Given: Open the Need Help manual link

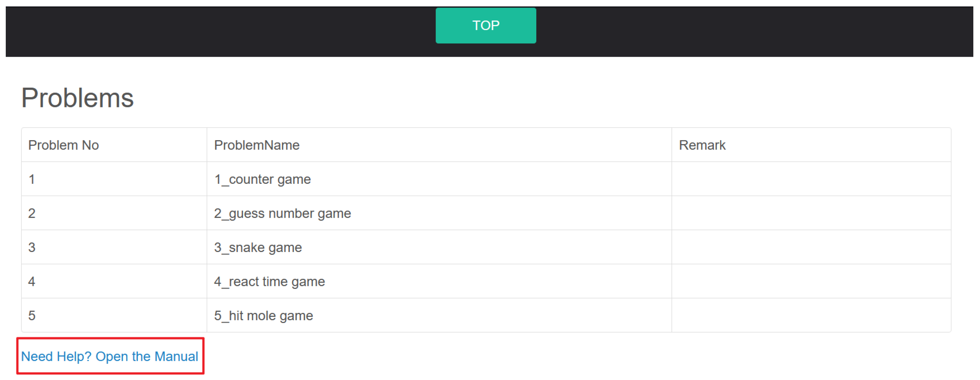Looking at the screenshot, I should tap(109, 356).
